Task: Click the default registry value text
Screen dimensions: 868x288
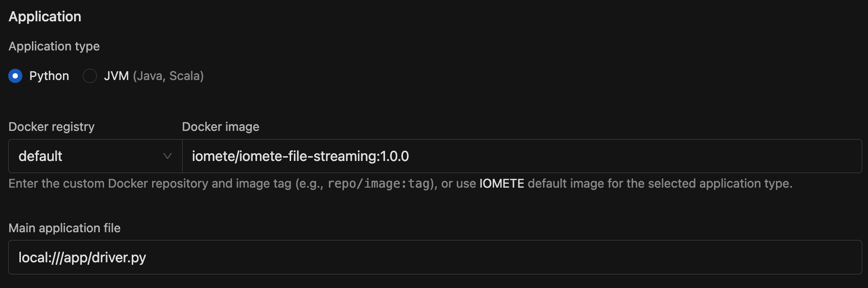Action: [41, 156]
